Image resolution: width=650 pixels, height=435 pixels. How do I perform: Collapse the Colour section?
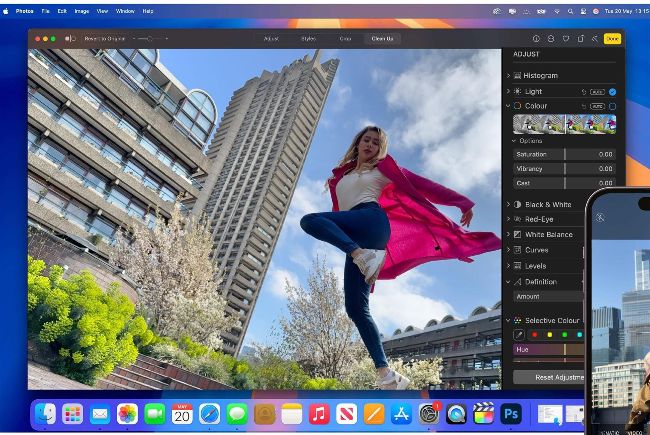[508, 106]
